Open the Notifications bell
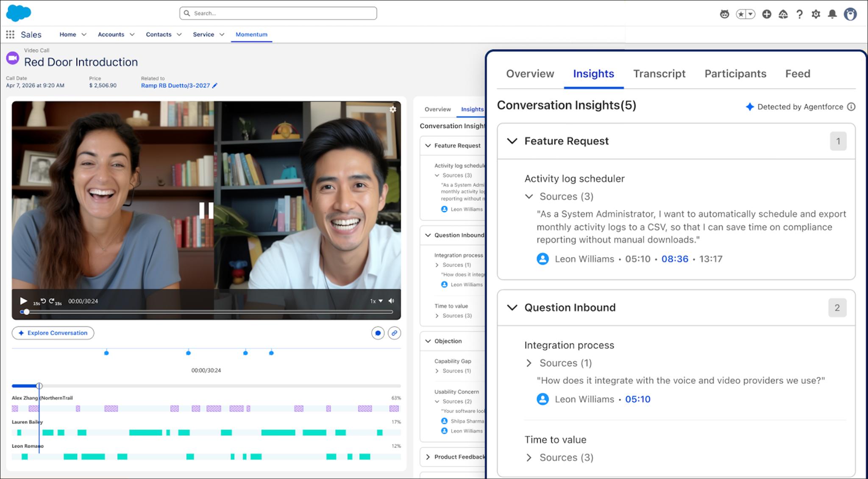Image resolution: width=868 pixels, height=479 pixels. 832,14
